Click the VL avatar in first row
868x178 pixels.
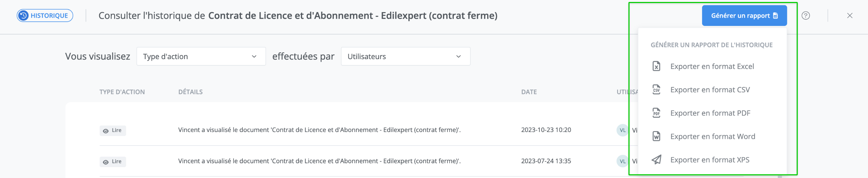point(622,130)
